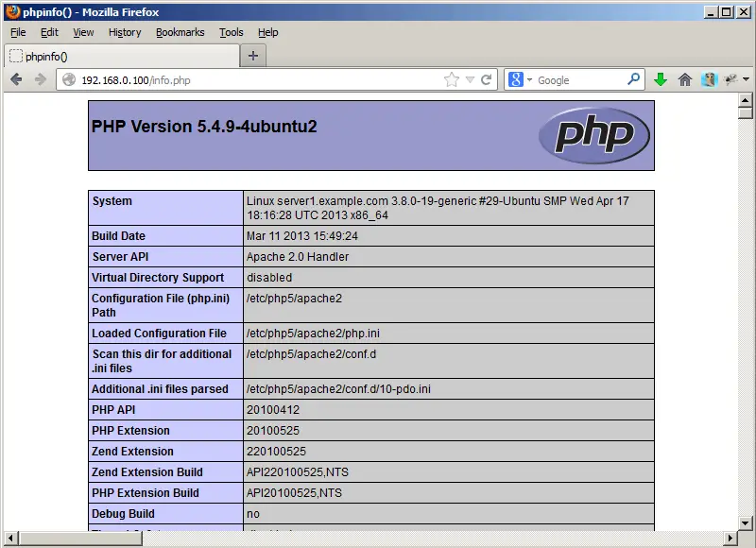
Task: Click the blue Google search engine icon
Action: coord(515,79)
